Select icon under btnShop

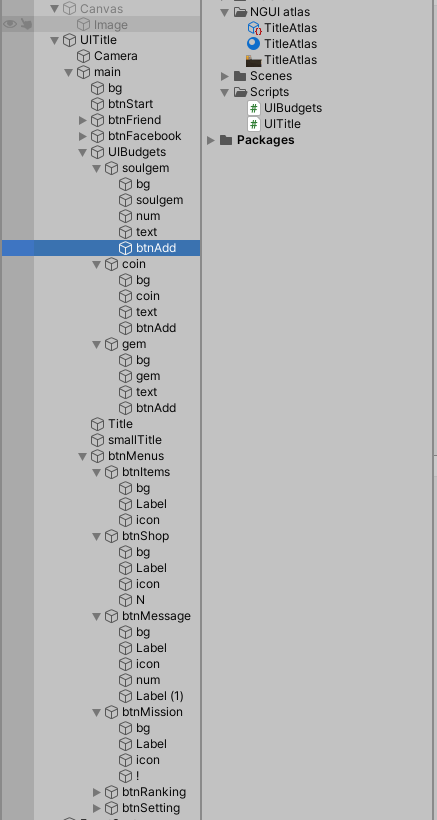click(148, 584)
